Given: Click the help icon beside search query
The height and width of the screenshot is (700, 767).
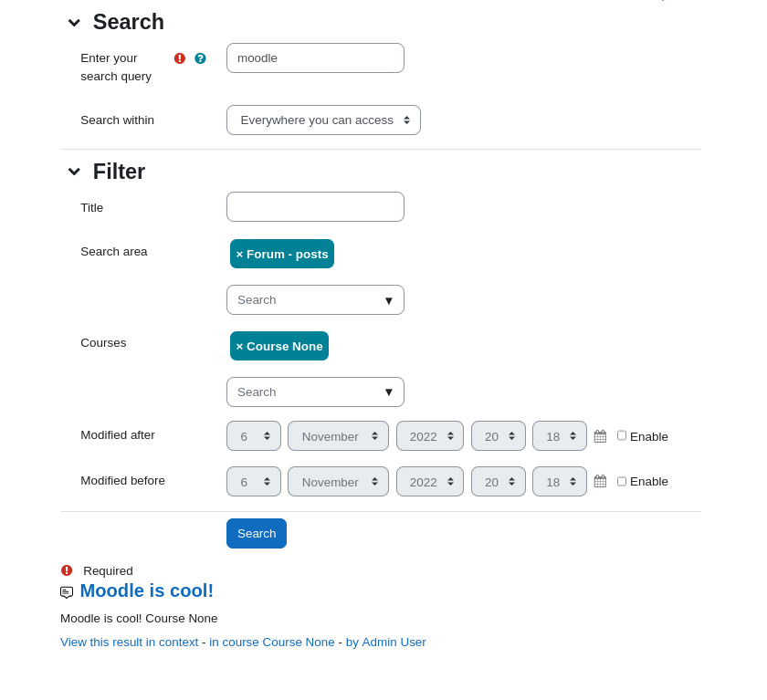Looking at the screenshot, I should [200, 58].
